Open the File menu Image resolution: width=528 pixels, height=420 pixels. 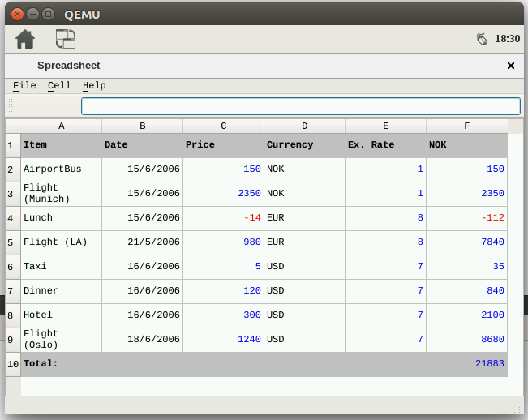24,85
